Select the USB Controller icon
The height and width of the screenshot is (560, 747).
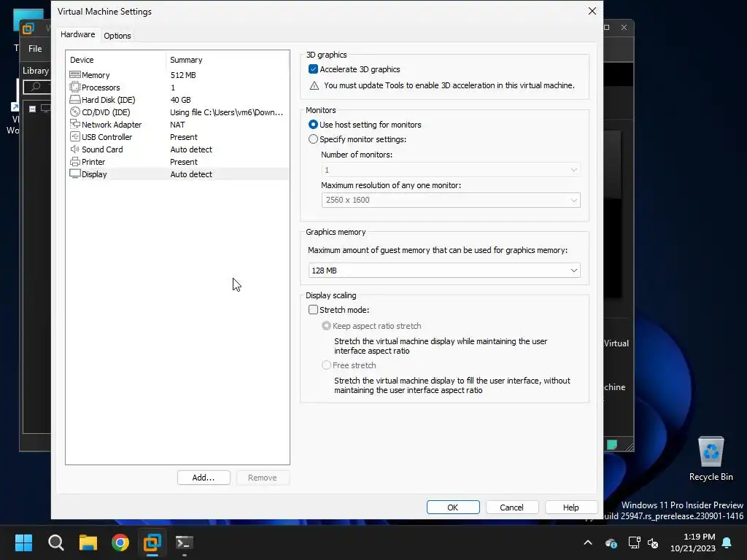click(75, 136)
